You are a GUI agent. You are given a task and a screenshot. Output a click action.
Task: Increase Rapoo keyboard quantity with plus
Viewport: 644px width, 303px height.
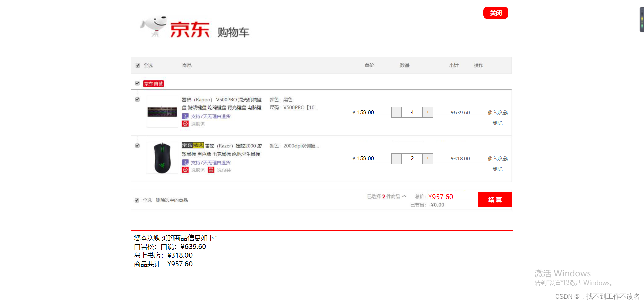pos(428,112)
